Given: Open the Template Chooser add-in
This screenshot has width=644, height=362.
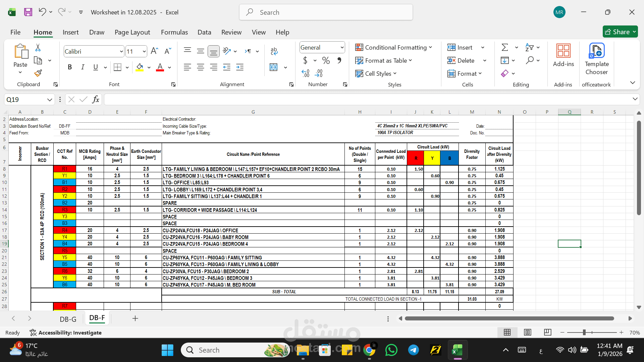Looking at the screenshot, I should click(x=596, y=59).
